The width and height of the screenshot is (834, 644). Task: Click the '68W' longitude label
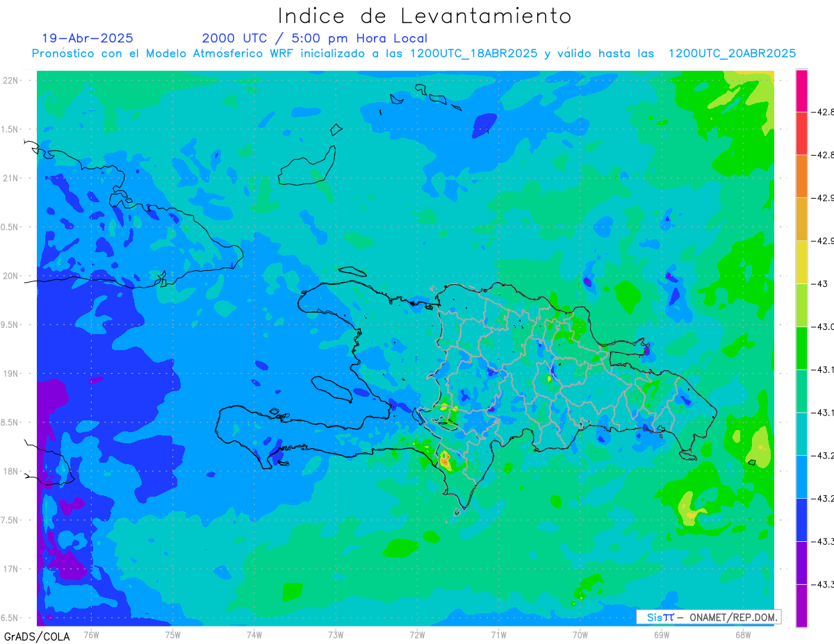[x=743, y=635]
